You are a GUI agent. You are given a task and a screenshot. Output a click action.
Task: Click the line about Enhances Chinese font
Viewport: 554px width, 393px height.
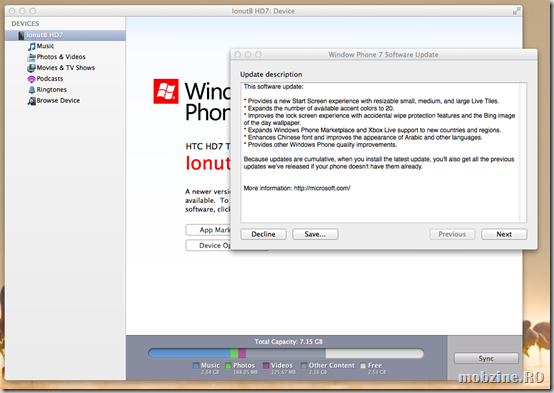point(363,137)
